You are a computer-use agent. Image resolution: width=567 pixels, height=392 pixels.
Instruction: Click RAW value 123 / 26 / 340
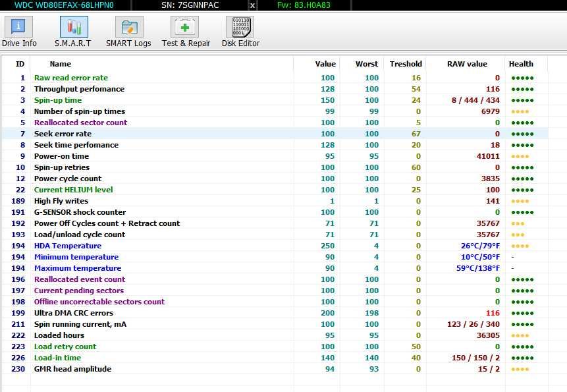tap(473, 324)
